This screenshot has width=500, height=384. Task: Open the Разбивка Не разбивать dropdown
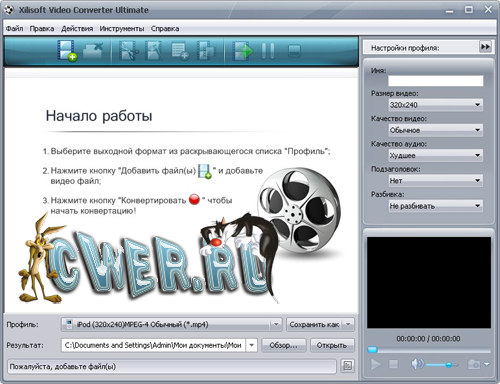[x=436, y=206]
